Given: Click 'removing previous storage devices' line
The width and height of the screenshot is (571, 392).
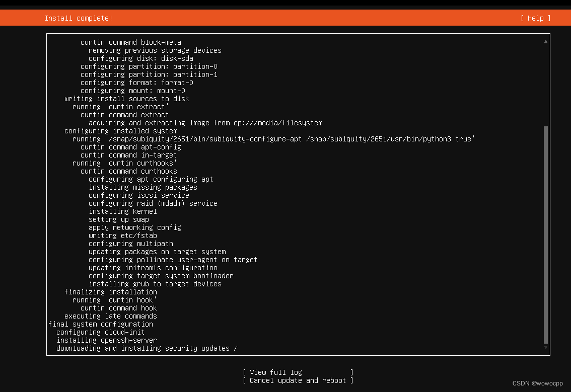Looking at the screenshot, I should 155,50.
